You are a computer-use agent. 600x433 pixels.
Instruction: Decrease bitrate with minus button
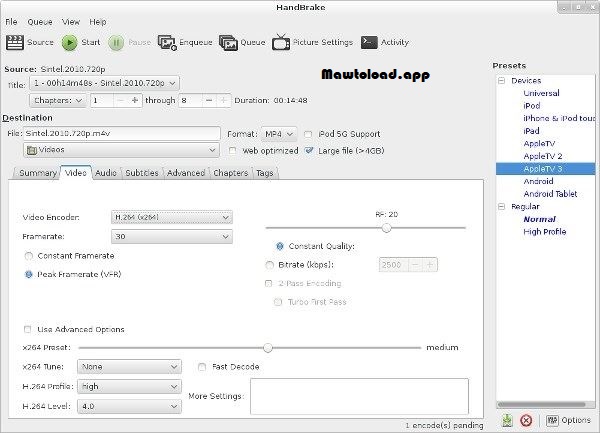(x=416, y=265)
